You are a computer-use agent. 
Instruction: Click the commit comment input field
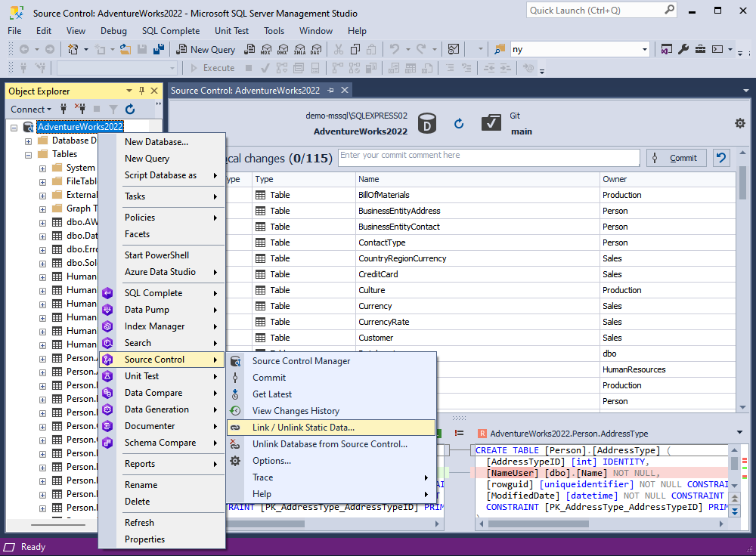pyautogui.click(x=489, y=158)
